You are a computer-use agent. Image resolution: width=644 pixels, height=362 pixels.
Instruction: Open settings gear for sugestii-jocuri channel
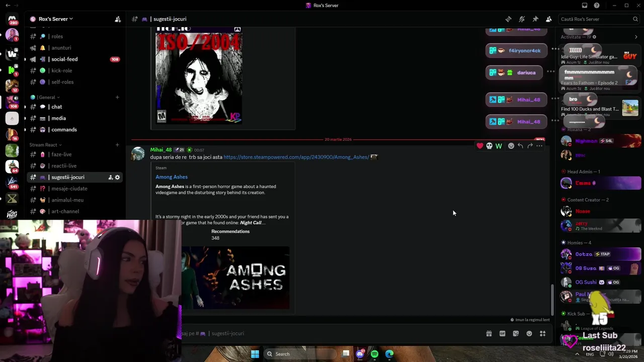(x=118, y=177)
